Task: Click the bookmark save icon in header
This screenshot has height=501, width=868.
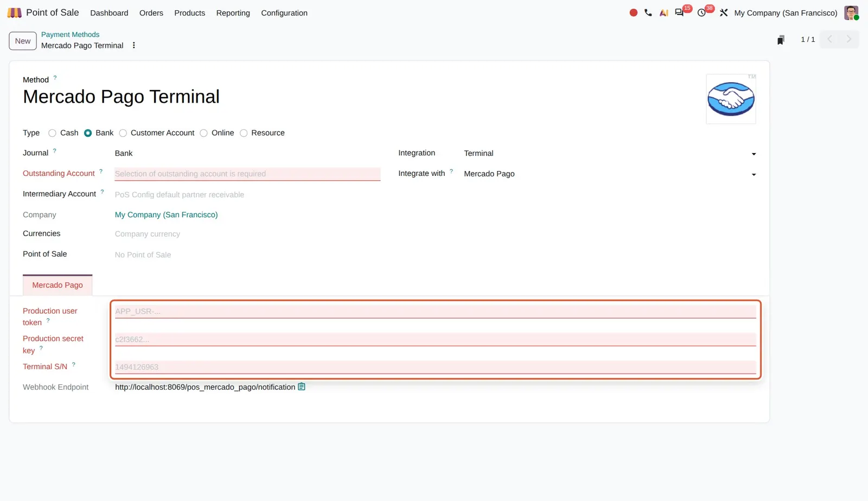Action: pos(781,40)
